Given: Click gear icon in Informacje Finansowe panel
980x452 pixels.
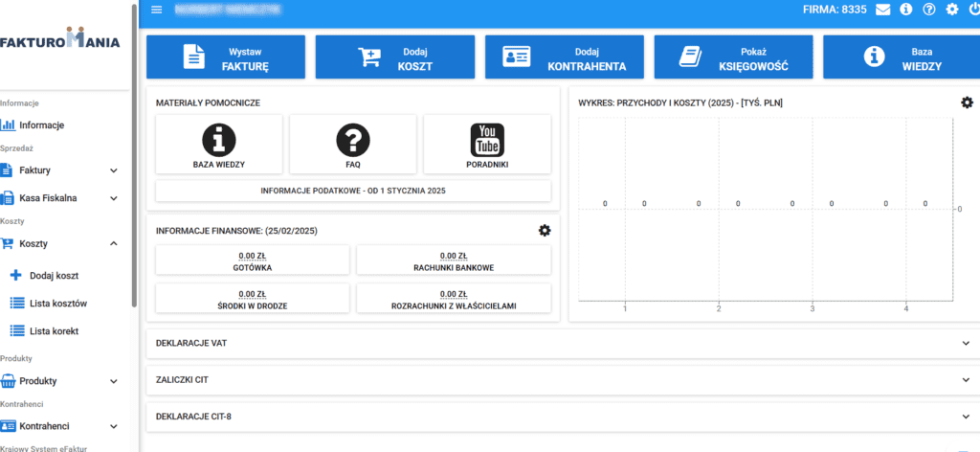Looking at the screenshot, I should 545,231.
